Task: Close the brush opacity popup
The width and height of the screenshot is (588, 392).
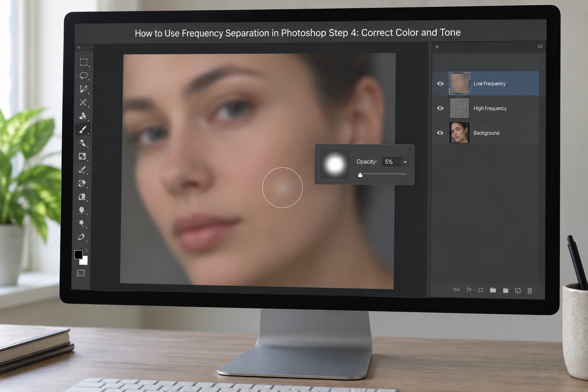Action: click(410, 149)
